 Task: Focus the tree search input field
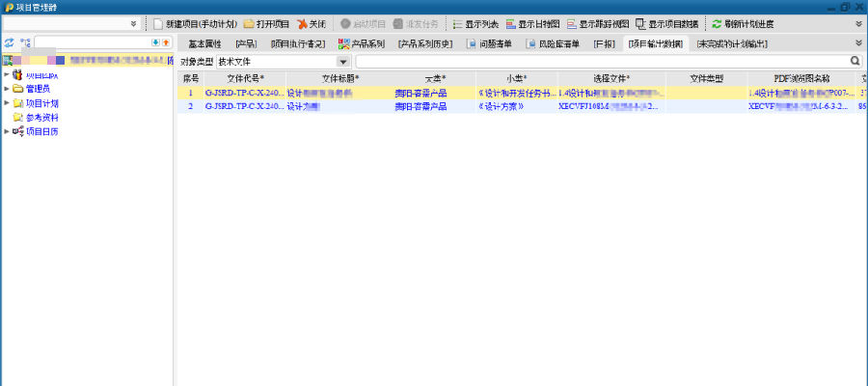93,42
